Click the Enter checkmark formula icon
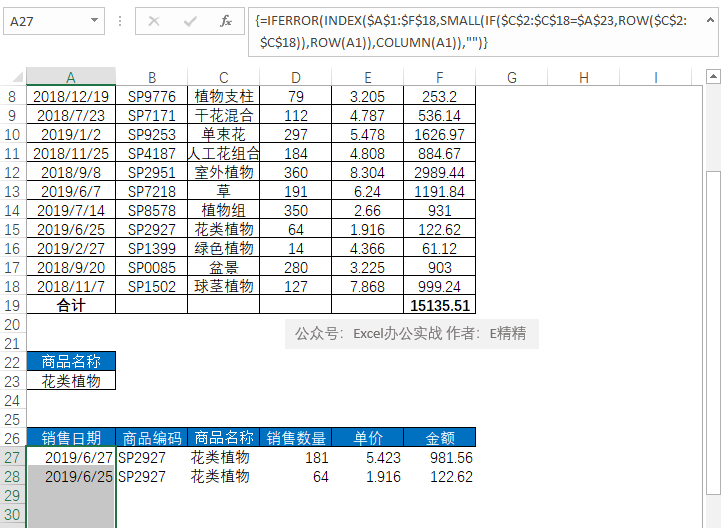The image size is (723, 528). 190,20
